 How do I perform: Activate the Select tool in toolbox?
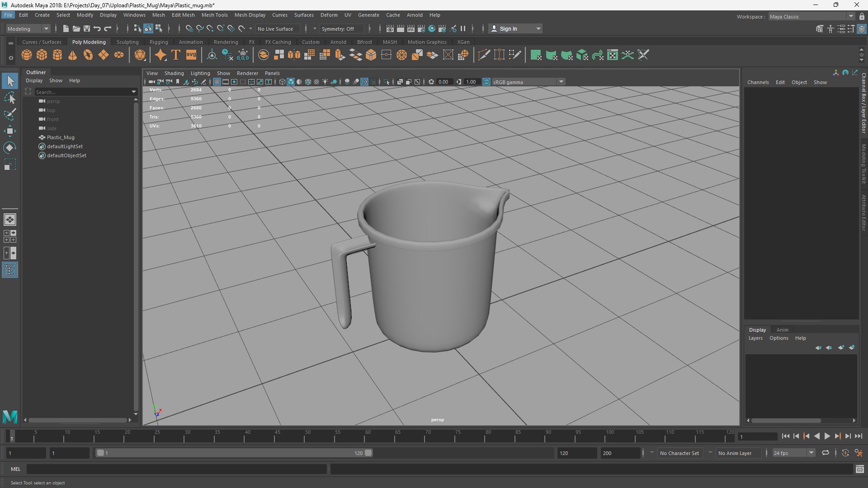10,81
